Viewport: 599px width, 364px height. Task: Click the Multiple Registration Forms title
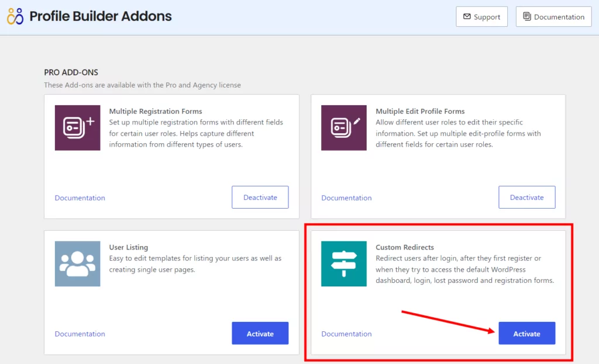156,111
